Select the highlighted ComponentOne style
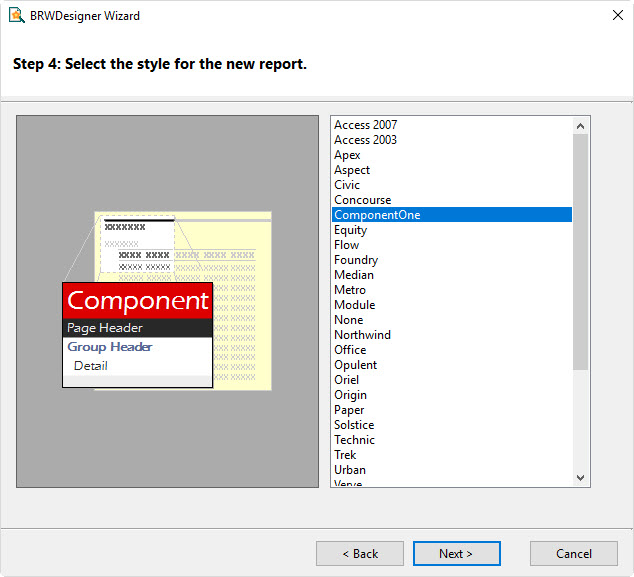This screenshot has height=577, width=634. (452, 214)
